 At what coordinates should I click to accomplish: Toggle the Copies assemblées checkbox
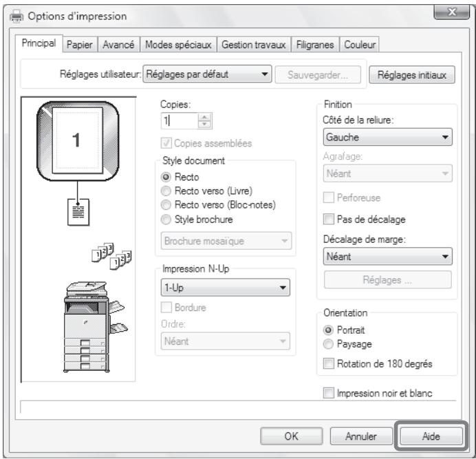[166, 143]
